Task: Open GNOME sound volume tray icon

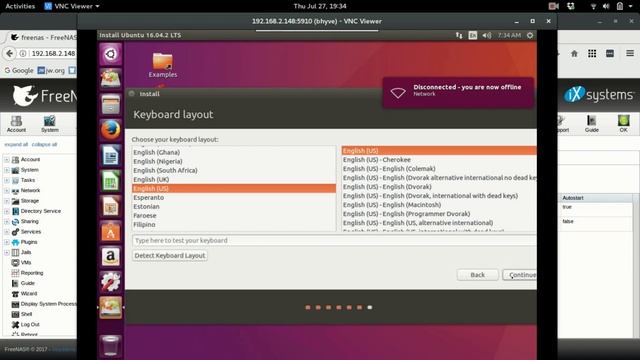Action: [x=606, y=6]
